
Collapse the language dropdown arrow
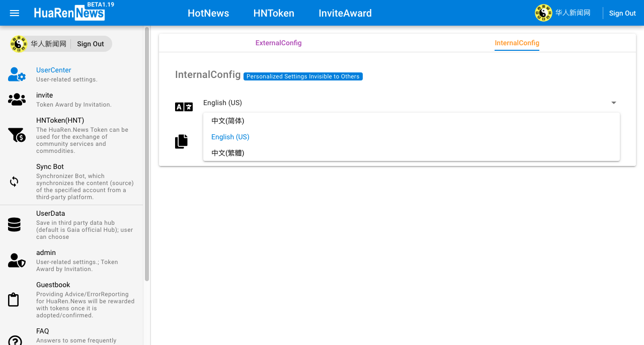coord(614,103)
